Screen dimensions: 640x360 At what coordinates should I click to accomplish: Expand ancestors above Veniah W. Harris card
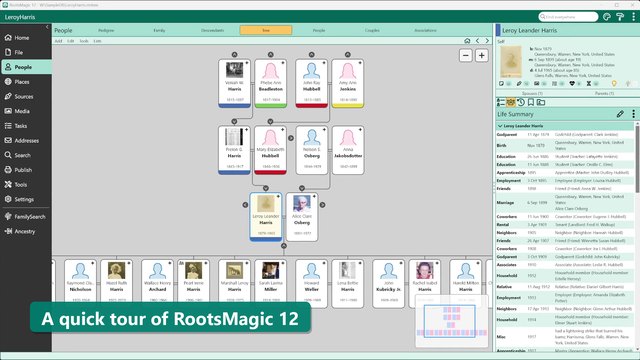point(234,55)
